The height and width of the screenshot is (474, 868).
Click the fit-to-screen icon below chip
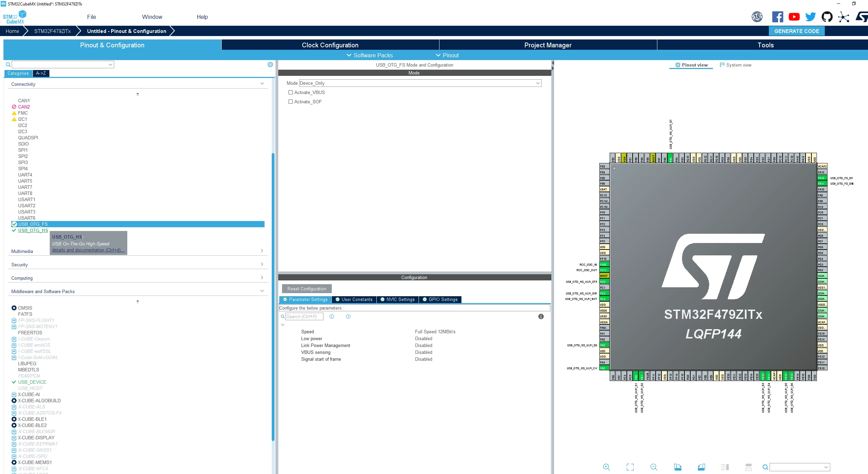pyautogui.click(x=630, y=467)
